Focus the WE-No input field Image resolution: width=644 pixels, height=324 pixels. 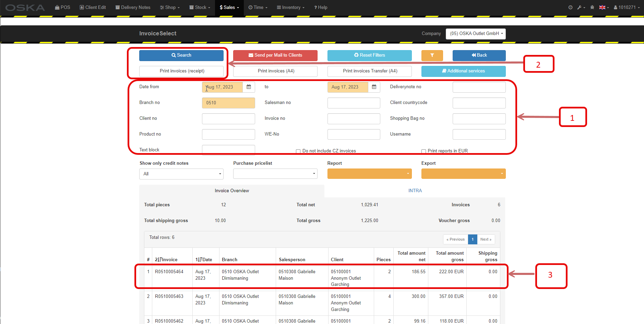(x=354, y=135)
